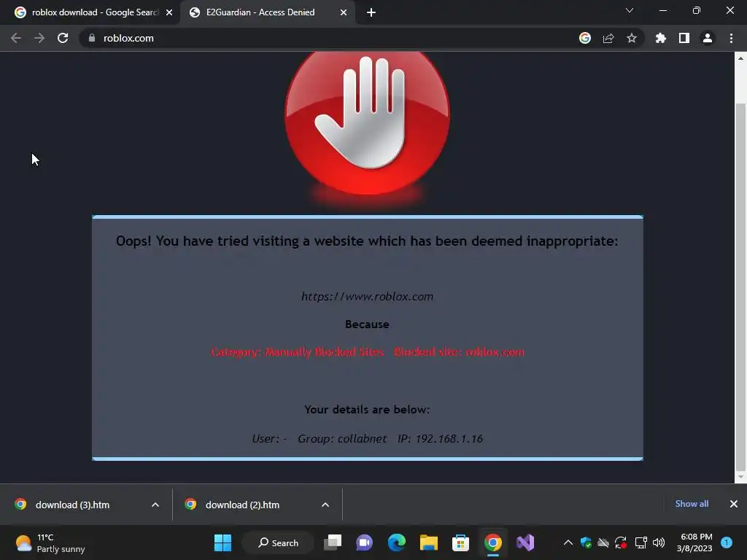Open File Explorer from taskbar
747x560 pixels.
[429, 542]
